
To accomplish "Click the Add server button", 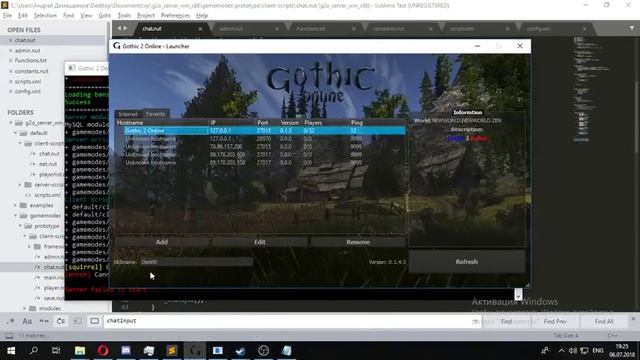I will point(162,242).
